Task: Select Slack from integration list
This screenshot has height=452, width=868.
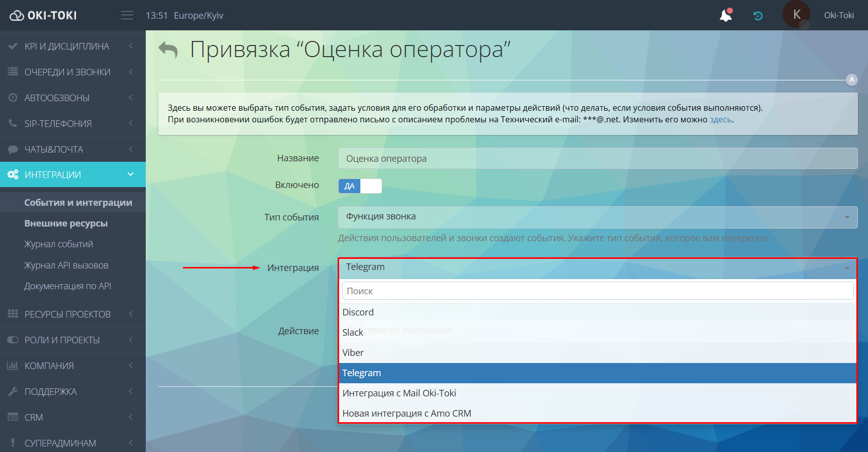Action: (x=598, y=333)
